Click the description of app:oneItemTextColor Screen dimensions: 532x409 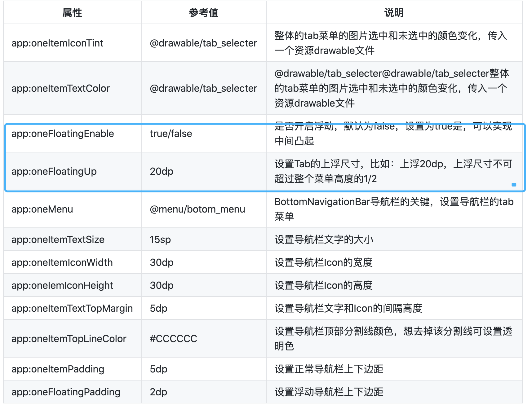[x=392, y=88]
